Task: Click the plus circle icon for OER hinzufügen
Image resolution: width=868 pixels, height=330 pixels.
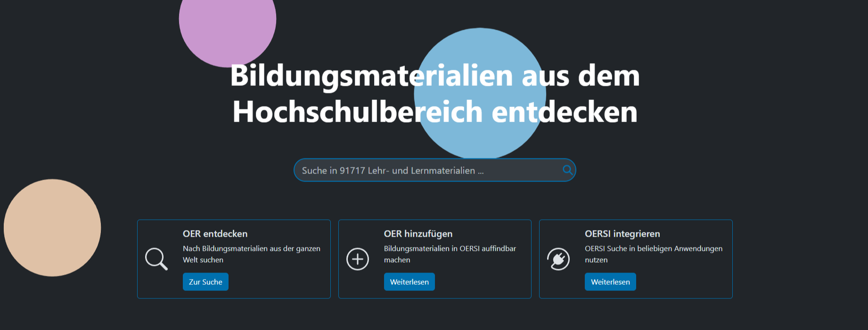Action: coord(358,259)
